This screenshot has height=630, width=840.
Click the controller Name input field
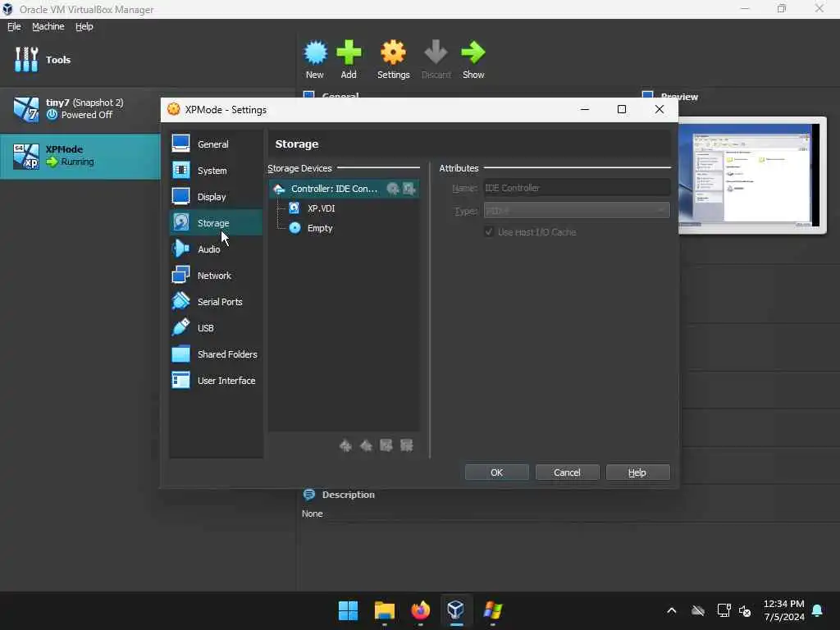click(x=577, y=188)
